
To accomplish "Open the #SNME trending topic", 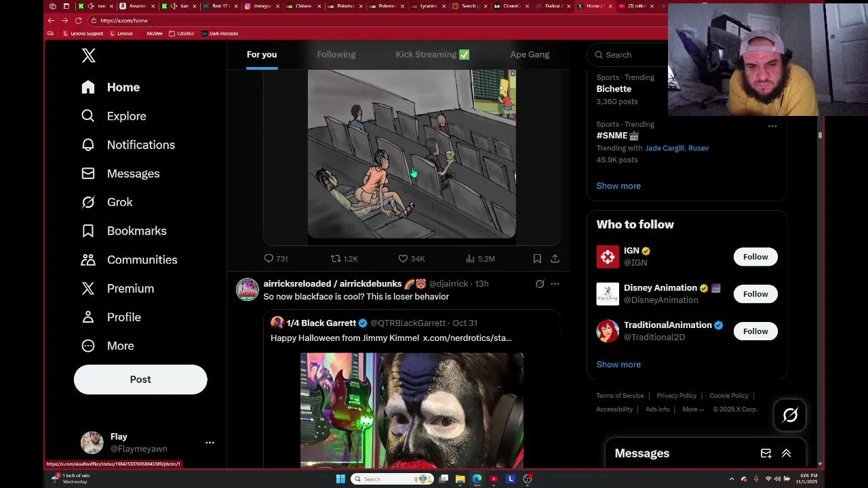I will point(612,136).
